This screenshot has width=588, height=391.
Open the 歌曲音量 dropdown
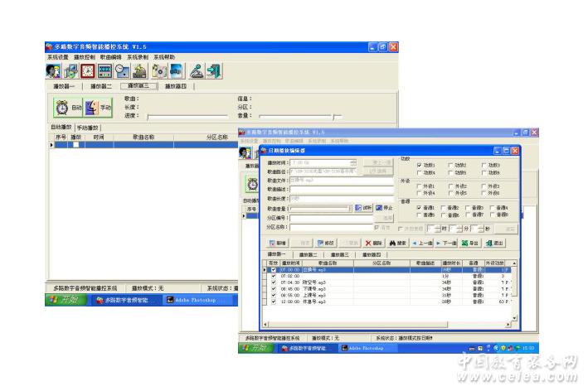click(x=350, y=208)
